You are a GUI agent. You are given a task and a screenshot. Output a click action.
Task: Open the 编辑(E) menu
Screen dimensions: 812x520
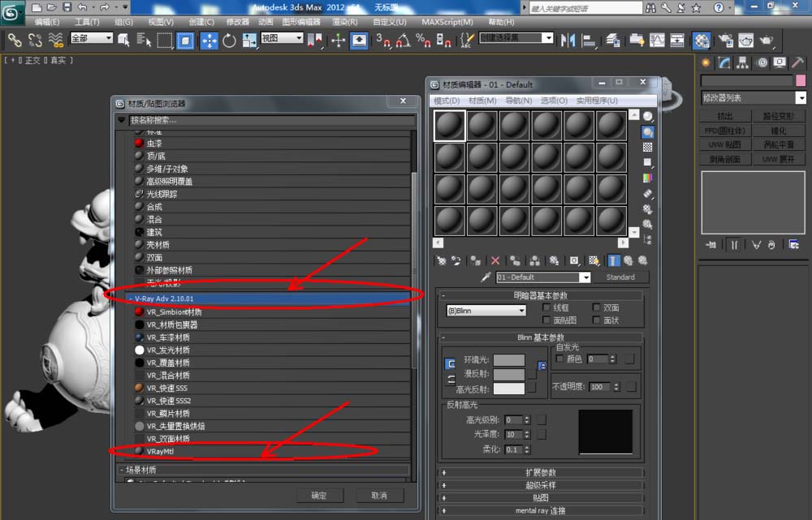tap(46, 22)
